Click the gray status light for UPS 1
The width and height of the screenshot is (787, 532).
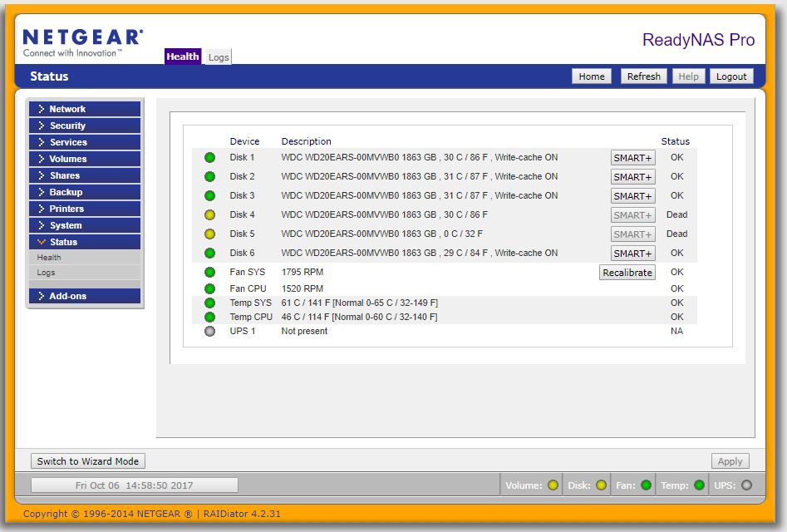(x=209, y=331)
